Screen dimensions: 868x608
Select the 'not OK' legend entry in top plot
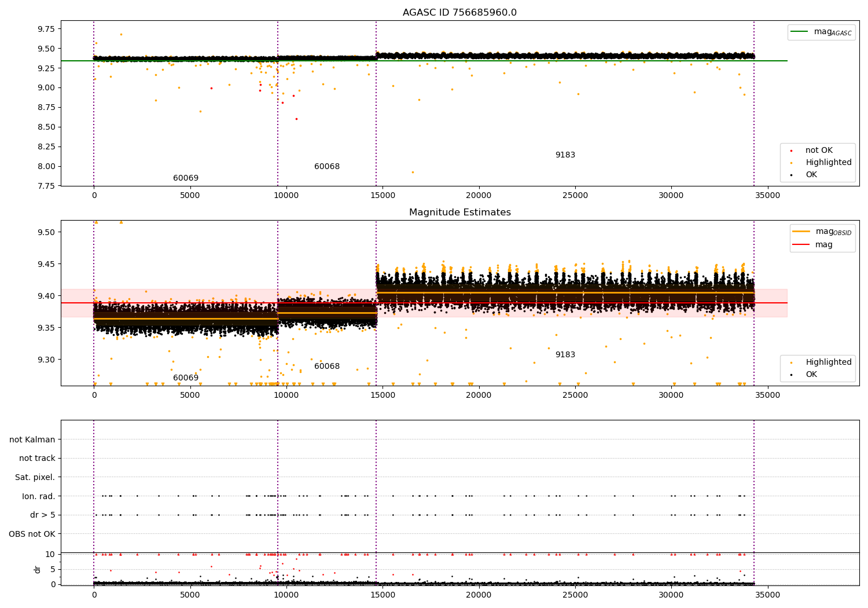click(x=818, y=151)
